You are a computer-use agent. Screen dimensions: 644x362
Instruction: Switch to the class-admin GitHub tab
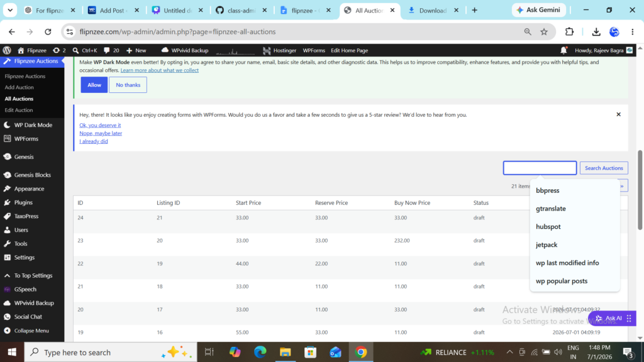pyautogui.click(x=241, y=10)
